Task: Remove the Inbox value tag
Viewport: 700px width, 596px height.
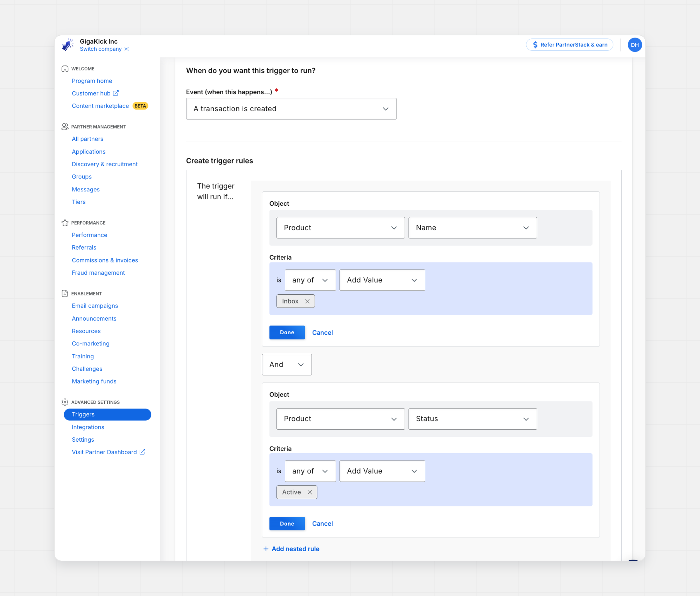Action: click(x=307, y=301)
